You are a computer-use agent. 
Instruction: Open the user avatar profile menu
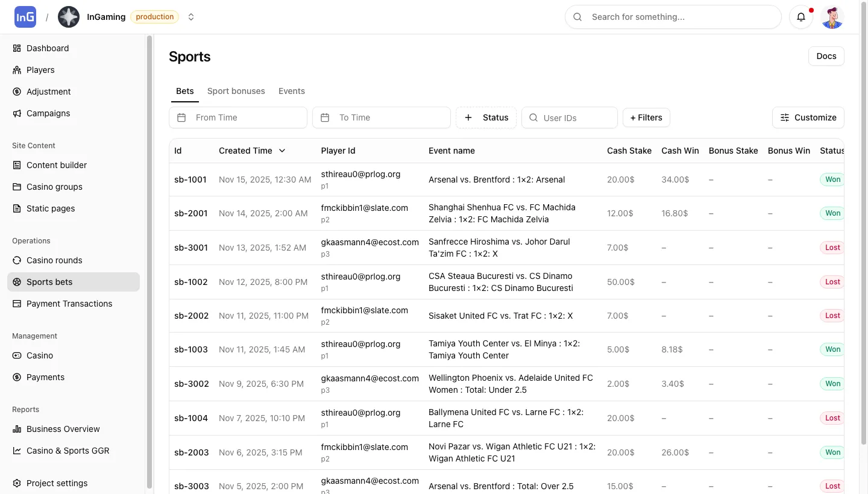(832, 17)
